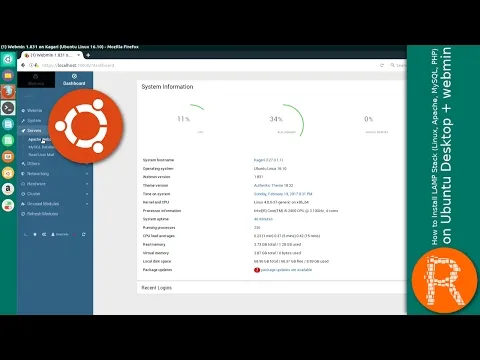The height and width of the screenshot is (360, 480).
Task: Click the Cluster icon in sidebar
Action: tap(23, 194)
